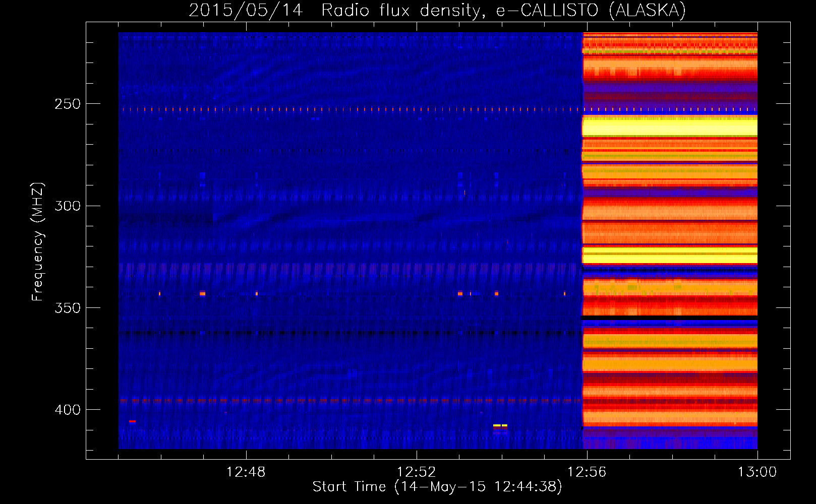Click the Frequency (MHZ) axis label
The image size is (816, 504).
point(38,242)
